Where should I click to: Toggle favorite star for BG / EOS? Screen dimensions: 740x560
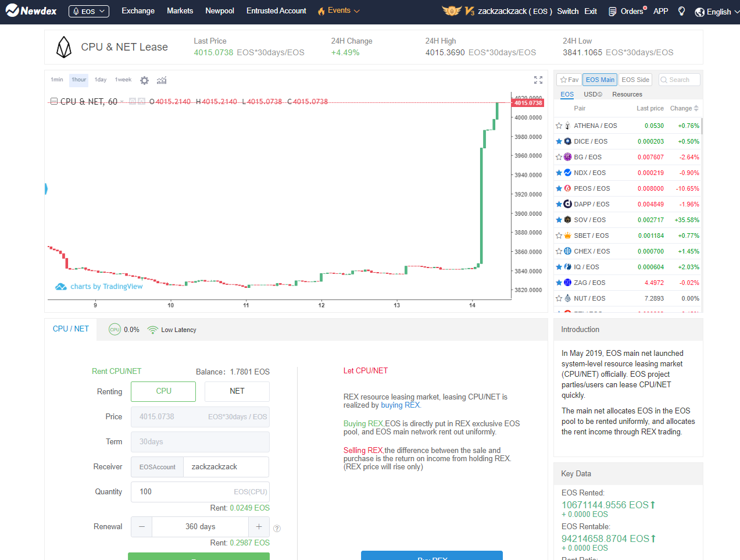[559, 157]
